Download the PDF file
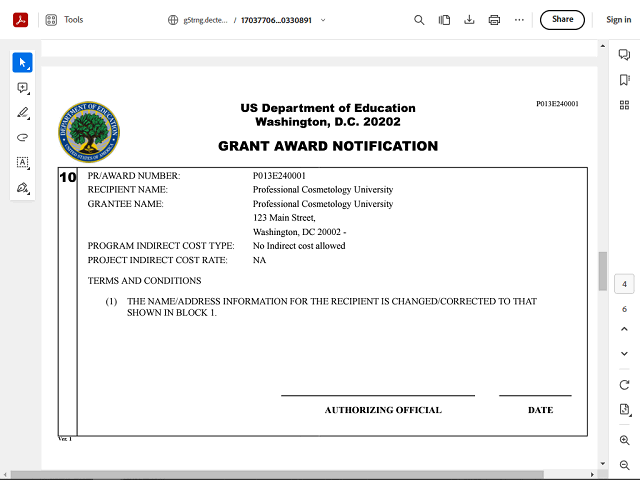The width and height of the screenshot is (640, 480). pos(469,20)
